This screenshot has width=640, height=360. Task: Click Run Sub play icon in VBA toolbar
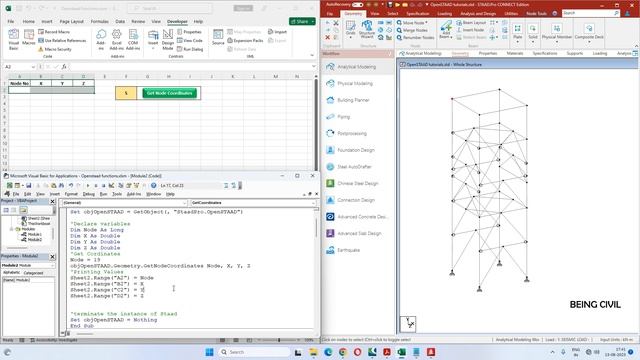tap(88, 185)
